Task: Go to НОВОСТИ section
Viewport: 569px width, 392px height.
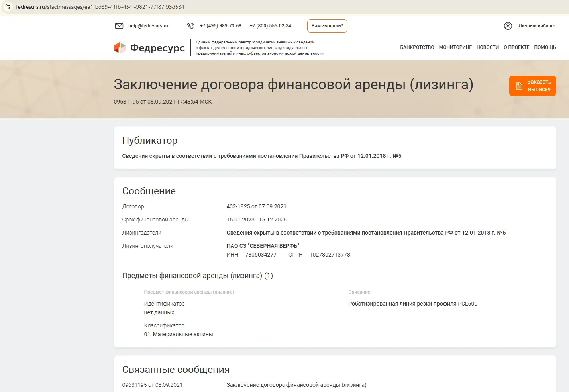Action: [488, 47]
